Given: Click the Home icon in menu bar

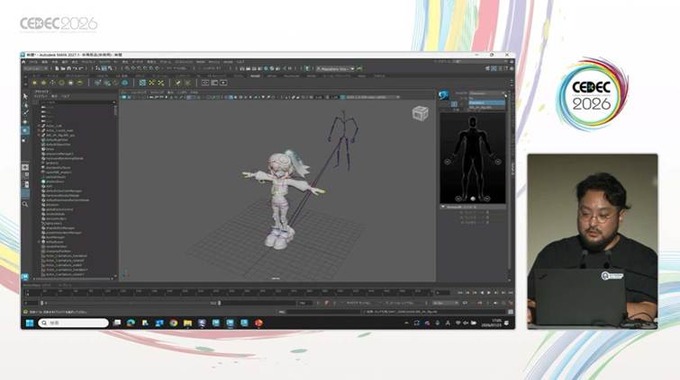Looking at the screenshot, I should (x=24, y=62).
